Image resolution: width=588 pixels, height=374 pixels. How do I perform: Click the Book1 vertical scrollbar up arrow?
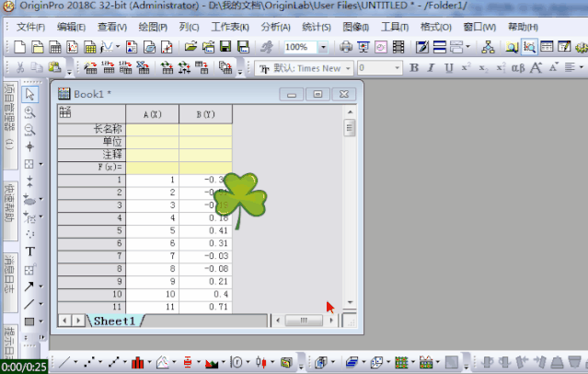tap(350, 111)
